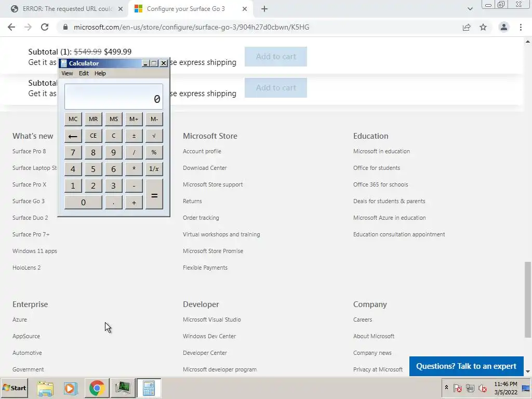This screenshot has width=532, height=399.
Task: Click the Calculator percent key
Action: click(x=154, y=152)
